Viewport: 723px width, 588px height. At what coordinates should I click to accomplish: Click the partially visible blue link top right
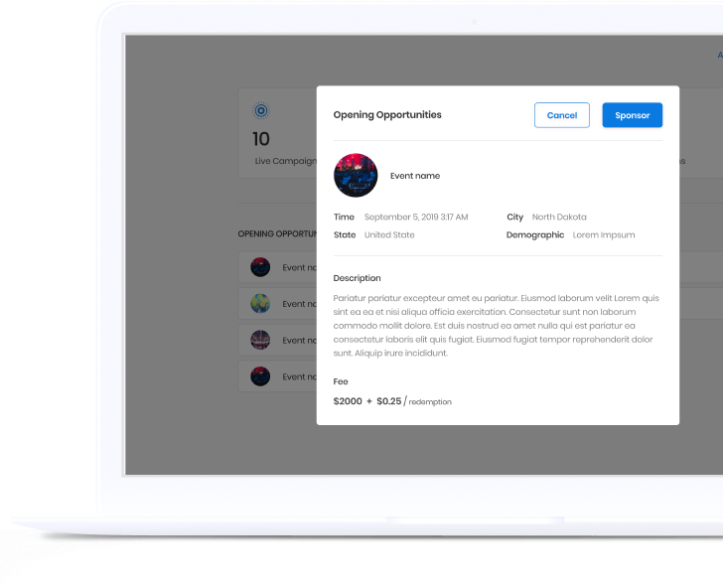pyautogui.click(x=720, y=56)
